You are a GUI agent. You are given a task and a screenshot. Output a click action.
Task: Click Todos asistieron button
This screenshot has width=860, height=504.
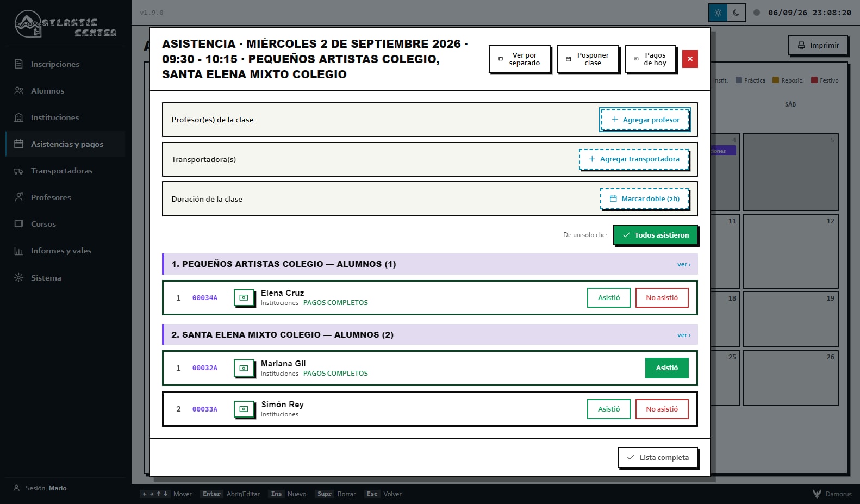pyautogui.click(x=656, y=235)
